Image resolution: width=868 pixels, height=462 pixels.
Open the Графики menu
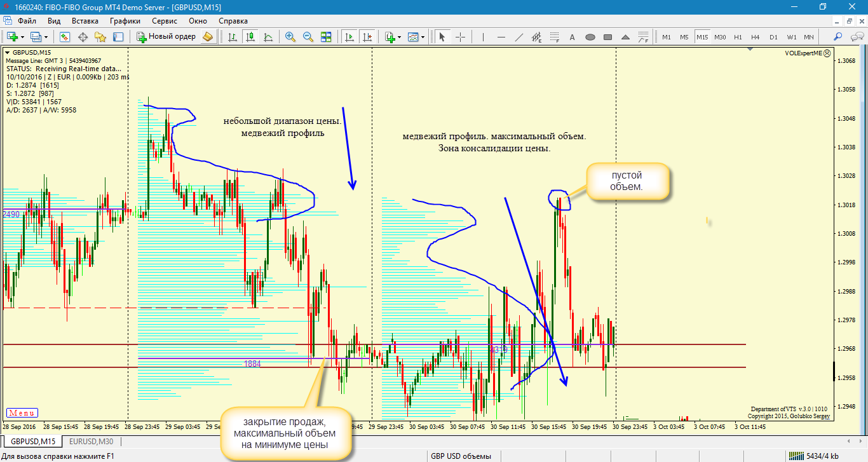(125, 21)
